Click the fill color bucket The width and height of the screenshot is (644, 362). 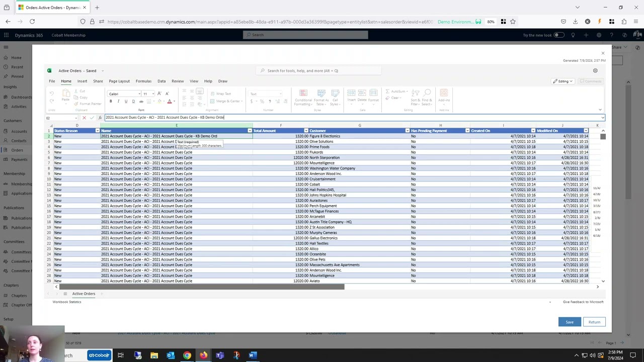pyautogui.click(x=159, y=101)
